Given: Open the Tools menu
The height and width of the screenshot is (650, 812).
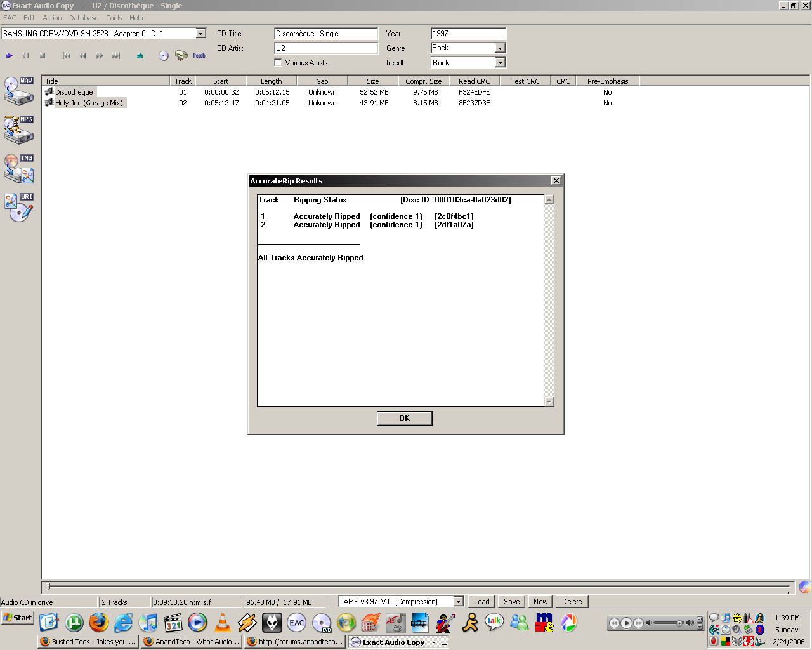Looking at the screenshot, I should pos(114,18).
